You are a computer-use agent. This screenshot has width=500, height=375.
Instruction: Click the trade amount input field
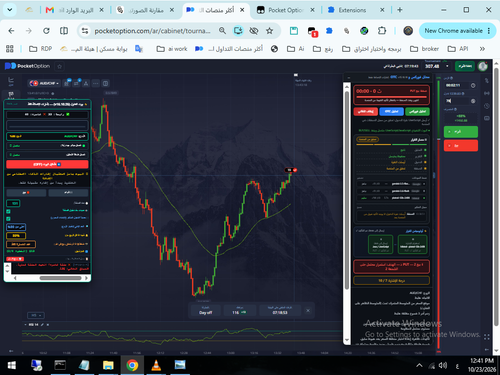[x=457, y=101]
